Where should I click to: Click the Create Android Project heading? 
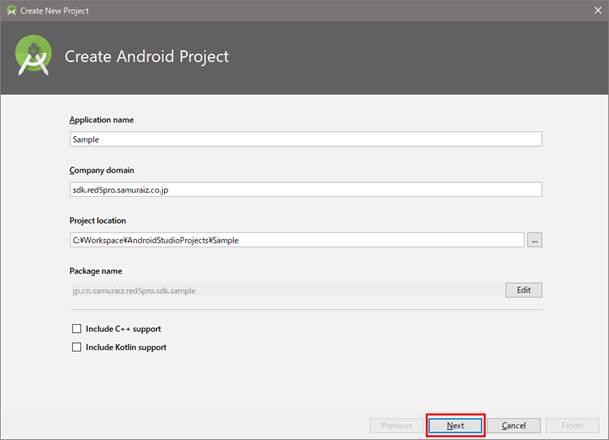(147, 56)
